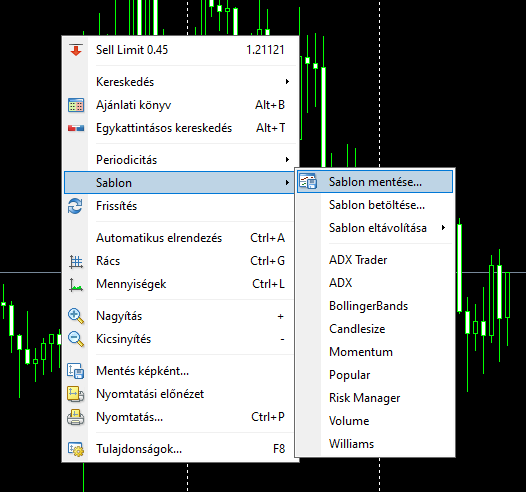This screenshot has width=526, height=492.
Task: Click the Nyomtatás printer icon
Action: (x=75, y=417)
